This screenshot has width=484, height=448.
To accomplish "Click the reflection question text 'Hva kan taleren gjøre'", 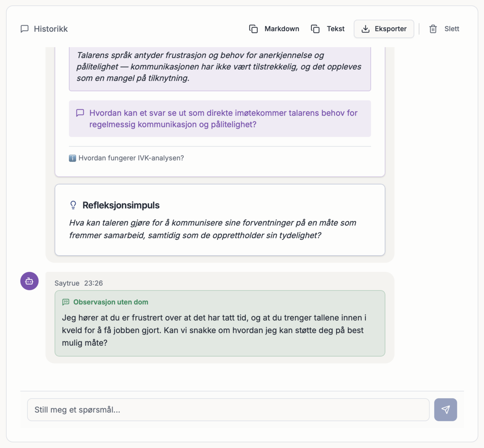I will click(x=213, y=229).
